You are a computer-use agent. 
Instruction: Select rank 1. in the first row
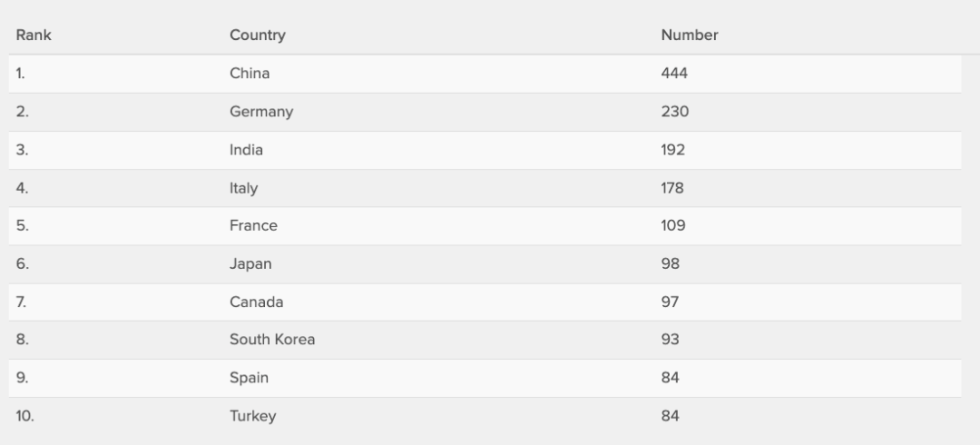20,74
